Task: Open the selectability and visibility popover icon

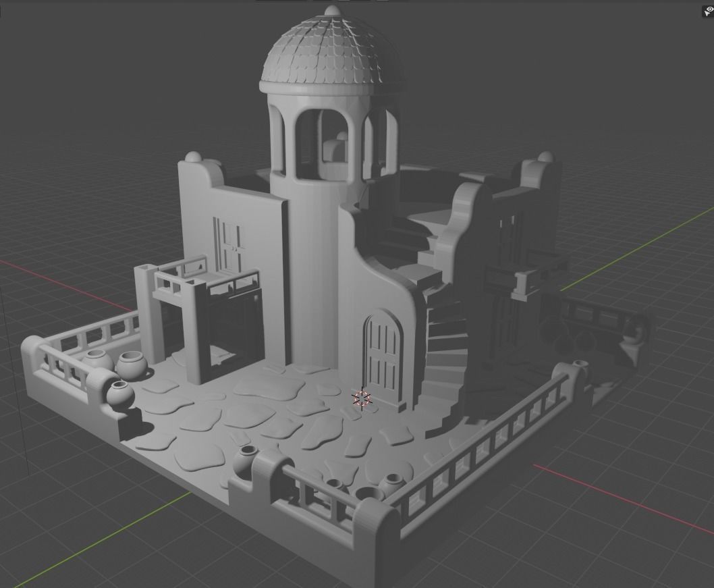Action: pos(708,11)
